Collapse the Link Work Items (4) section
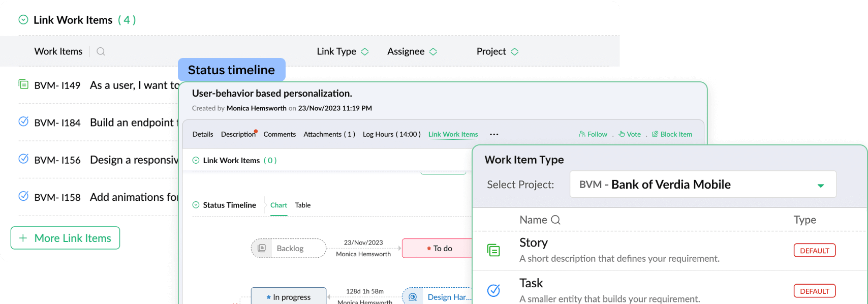The height and width of the screenshot is (304, 868). point(23,20)
